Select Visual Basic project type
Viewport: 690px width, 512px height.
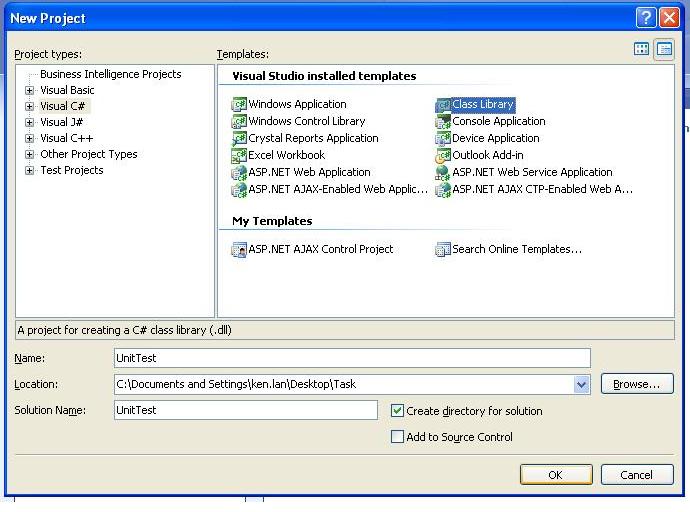click(67, 90)
